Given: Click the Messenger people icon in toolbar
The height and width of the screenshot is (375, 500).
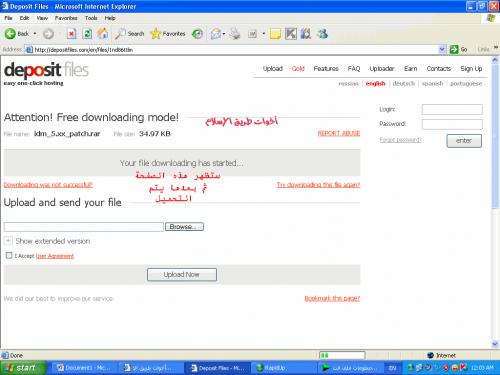Looking at the screenshot, I should (x=322, y=34).
